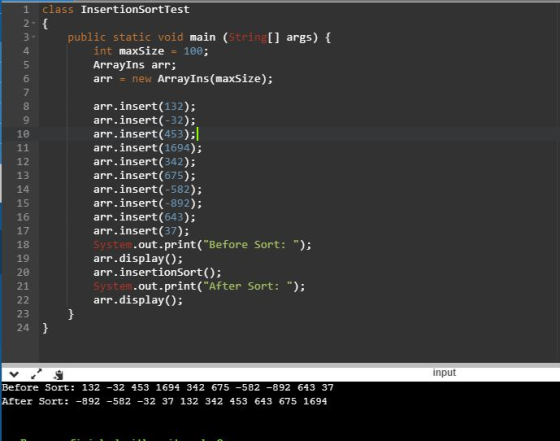Select the 'input' tab label of the console

444,372
